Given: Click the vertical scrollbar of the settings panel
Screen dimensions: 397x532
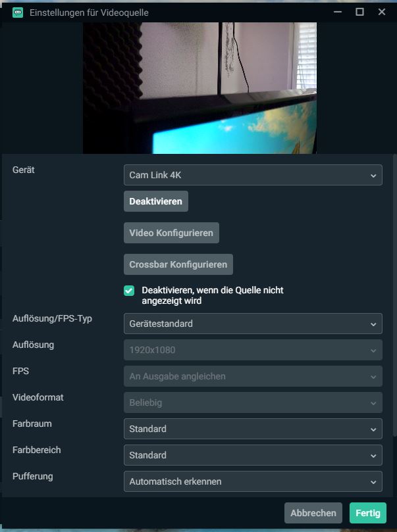Looking at the screenshot, I should [394, 296].
